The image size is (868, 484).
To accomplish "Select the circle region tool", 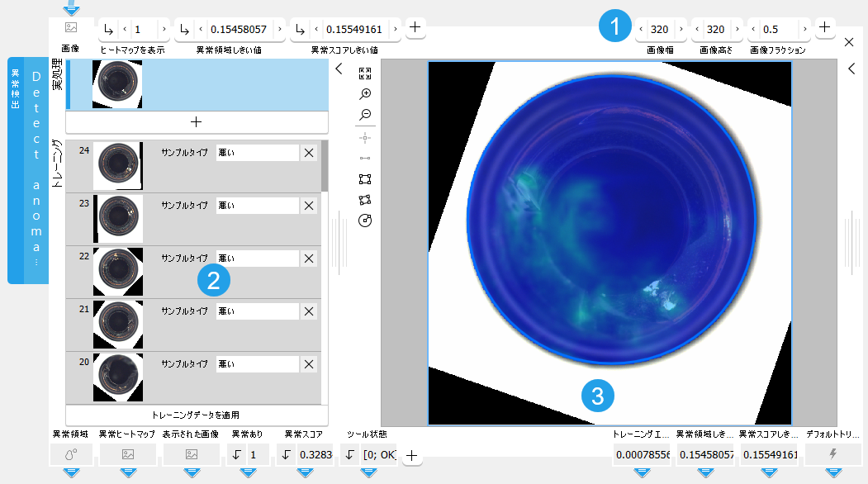I will pos(365,221).
